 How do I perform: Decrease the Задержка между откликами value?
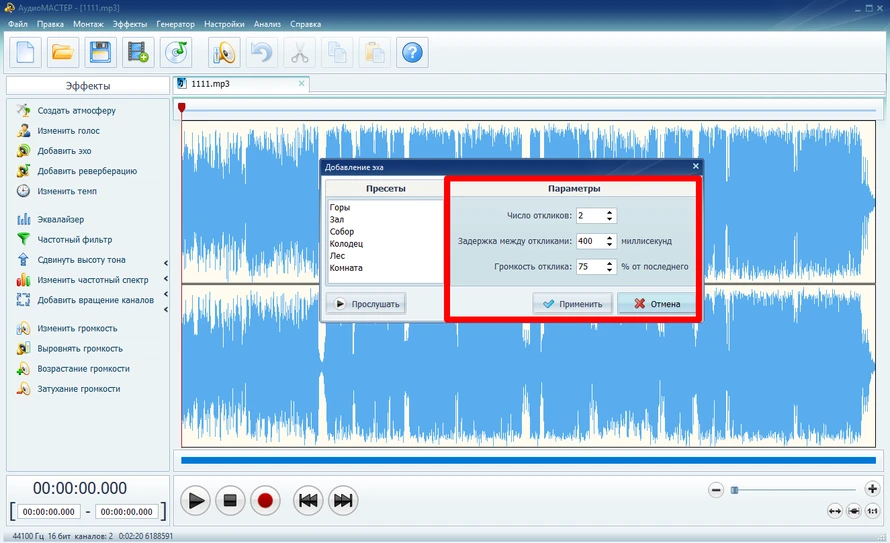611,245
